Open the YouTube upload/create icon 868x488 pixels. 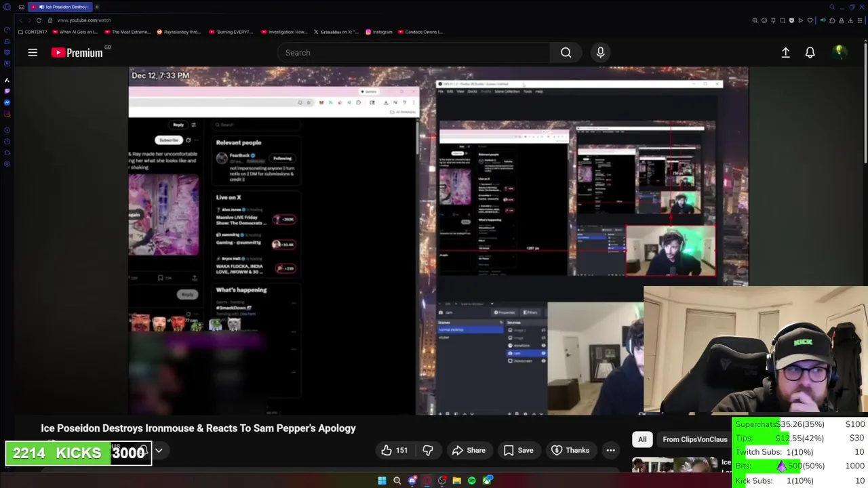point(785,52)
